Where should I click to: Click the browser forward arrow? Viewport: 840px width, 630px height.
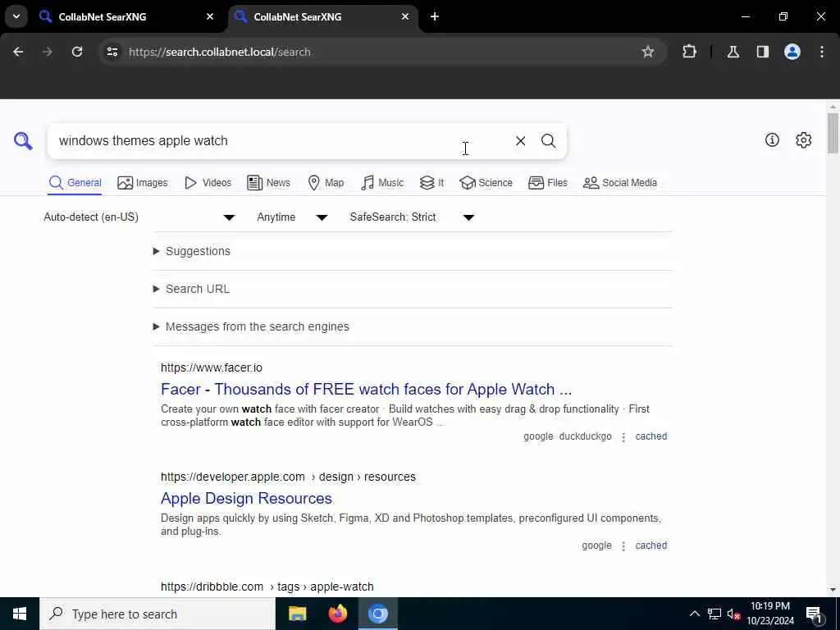(47, 52)
